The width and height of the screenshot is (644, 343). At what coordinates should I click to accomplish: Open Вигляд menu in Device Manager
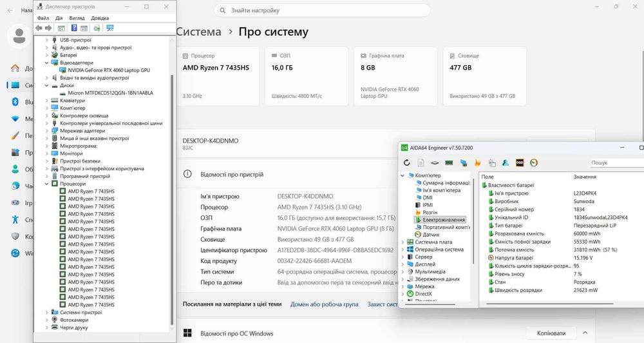click(77, 18)
